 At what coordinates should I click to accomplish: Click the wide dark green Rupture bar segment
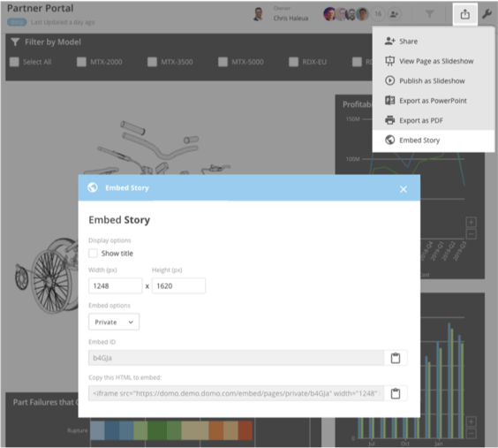tap(157, 430)
